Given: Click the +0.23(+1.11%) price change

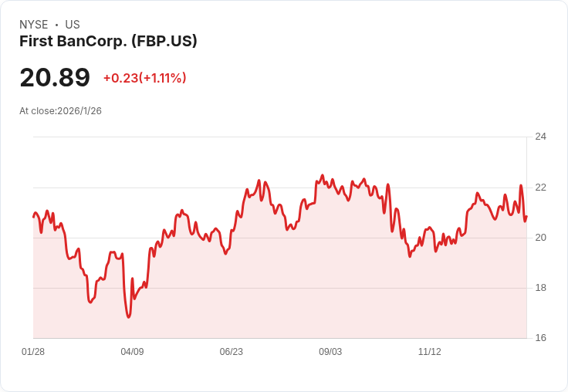Looking at the screenshot, I should tap(144, 78).
